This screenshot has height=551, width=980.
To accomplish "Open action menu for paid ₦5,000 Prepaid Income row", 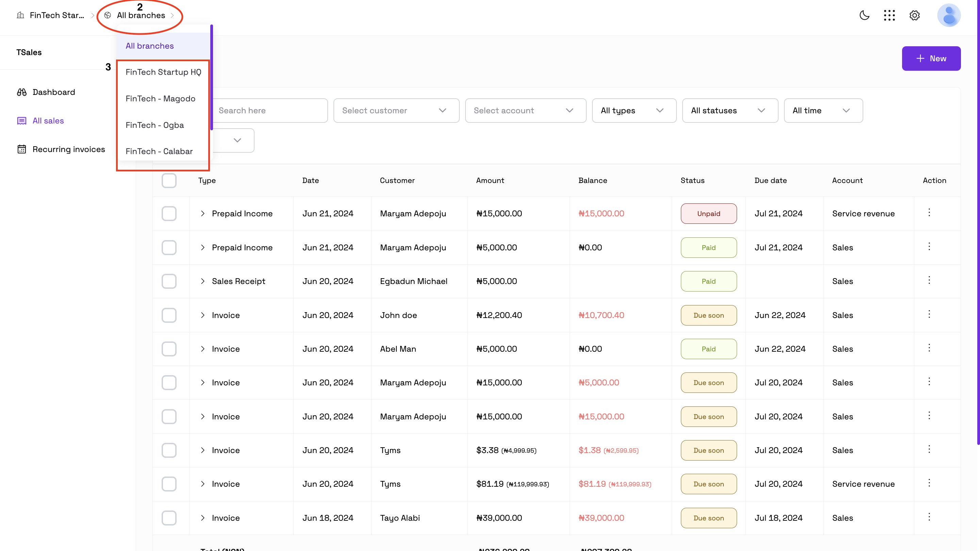I will pyautogui.click(x=929, y=246).
